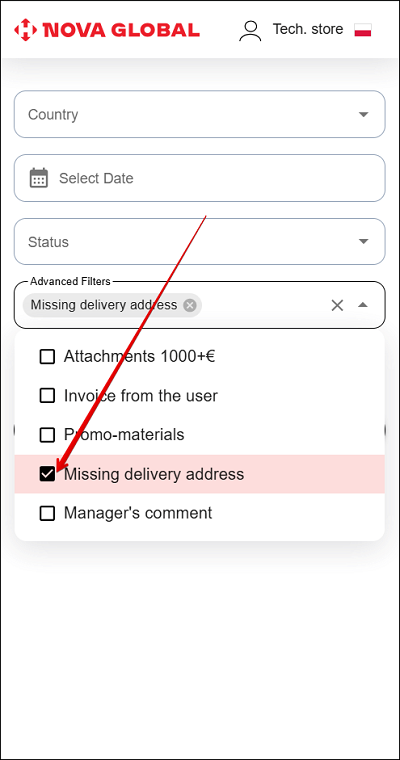Check the Attachments 1000+€ checkbox
The width and height of the screenshot is (400, 760).
[x=47, y=357]
